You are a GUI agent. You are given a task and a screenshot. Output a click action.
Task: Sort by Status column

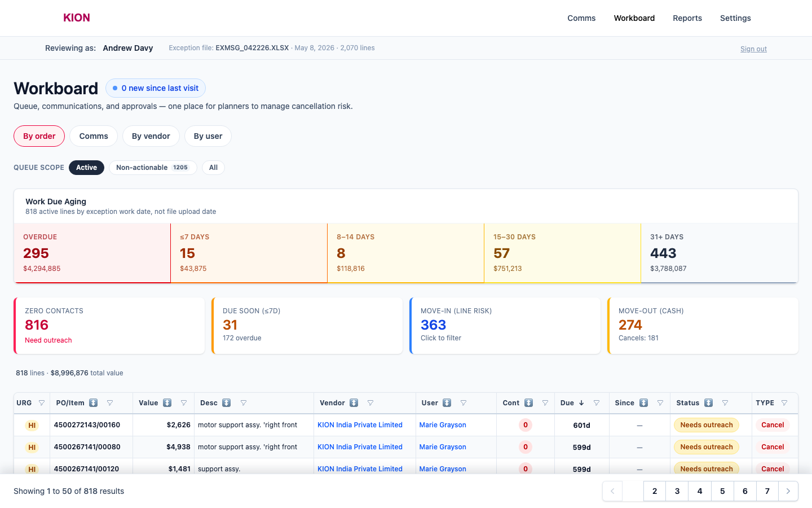click(x=709, y=403)
